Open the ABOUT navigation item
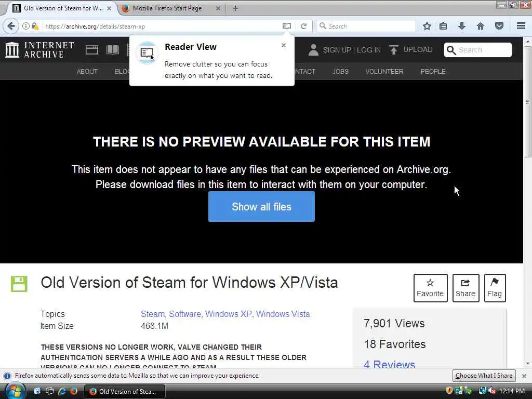Image resolution: width=532 pixels, height=399 pixels. click(87, 71)
